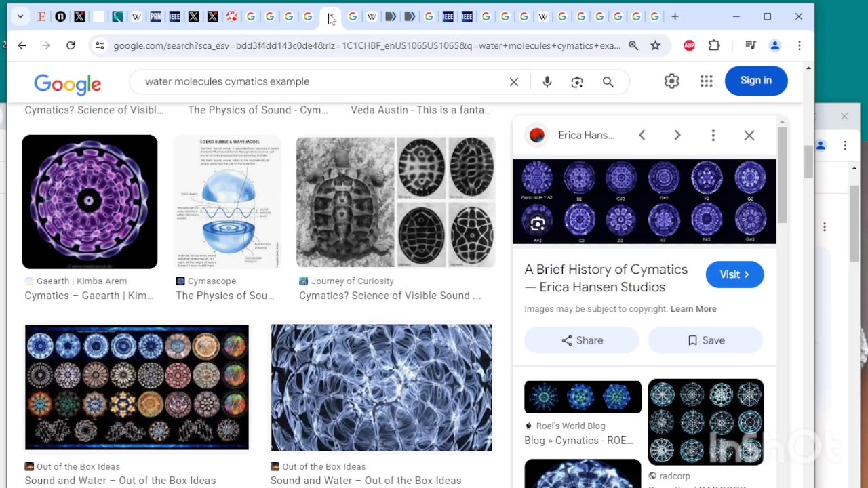Click the Erica Hansen site favicon
868x488 pixels.
coord(537,136)
